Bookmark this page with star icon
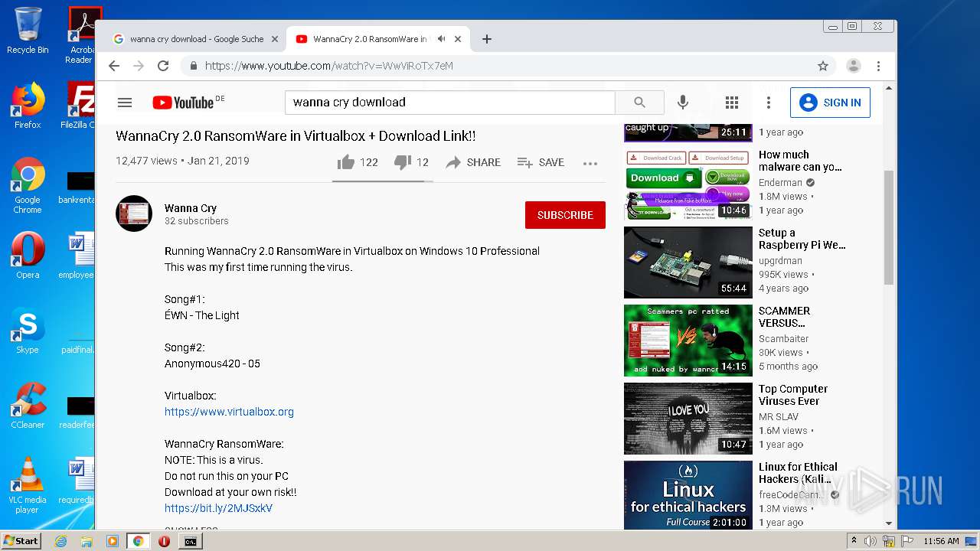Image resolution: width=980 pixels, height=551 pixels. [x=823, y=66]
